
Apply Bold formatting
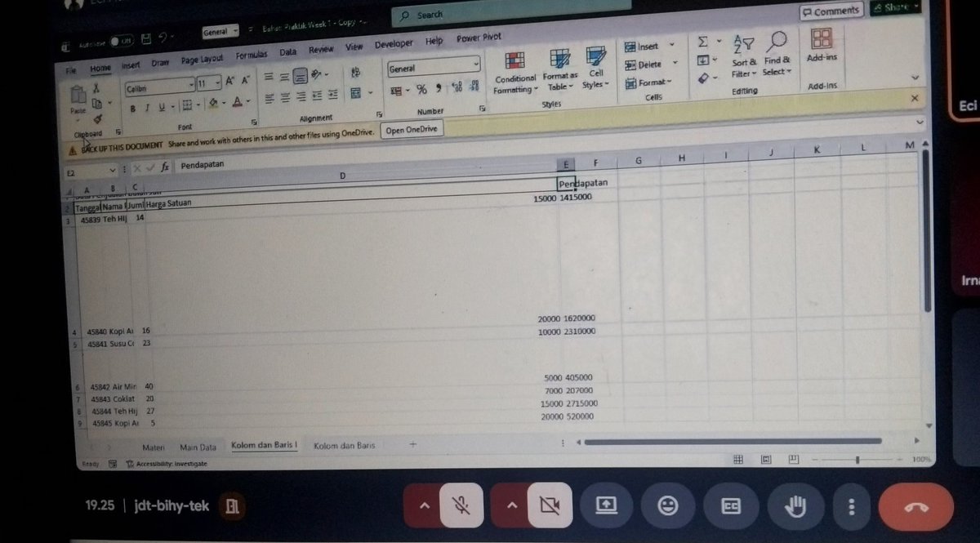tap(133, 108)
